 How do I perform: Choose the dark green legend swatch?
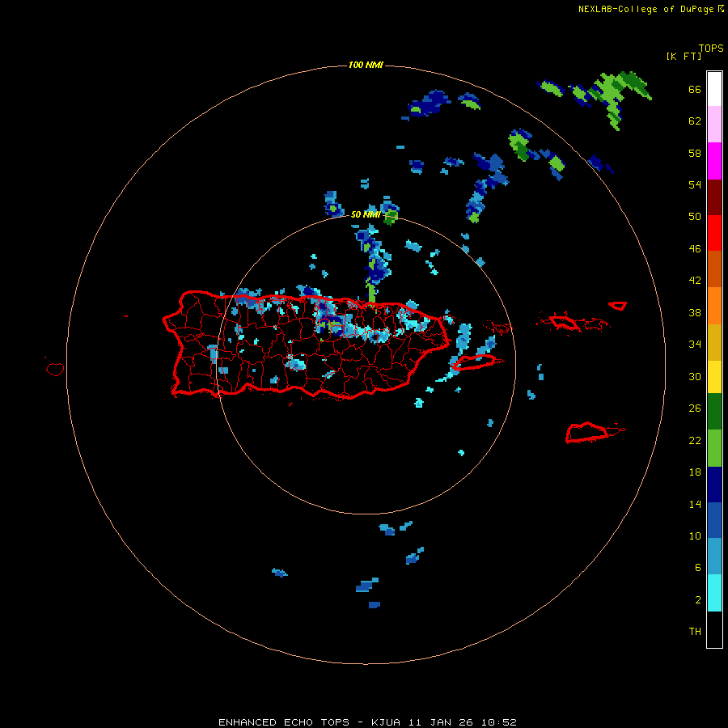point(714,412)
